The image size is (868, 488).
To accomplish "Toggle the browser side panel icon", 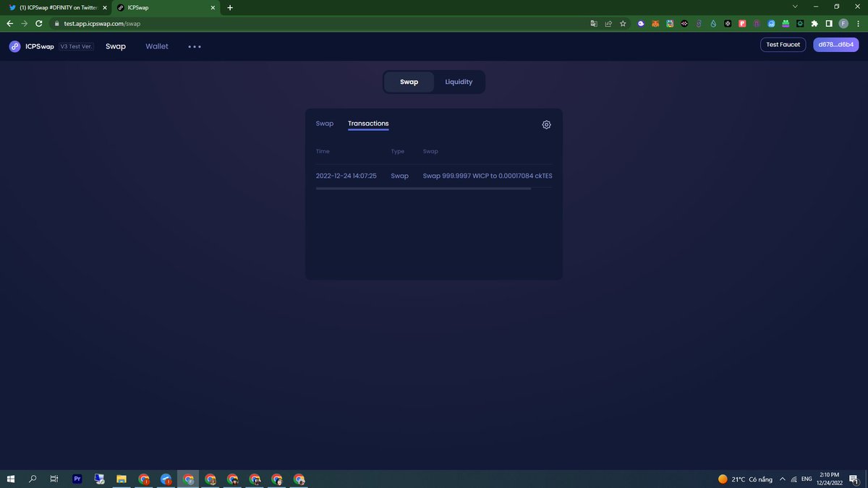I will (829, 23).
